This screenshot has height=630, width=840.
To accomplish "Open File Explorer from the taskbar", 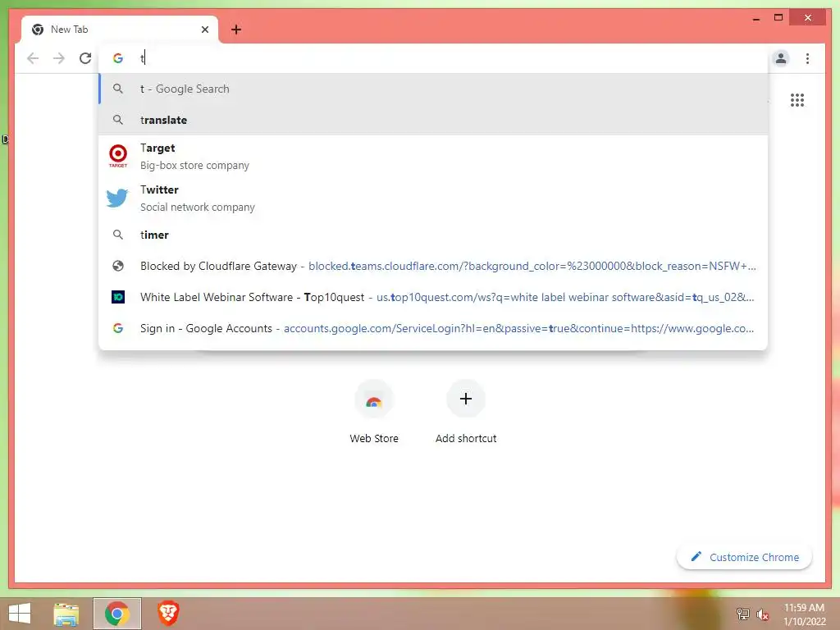I will click(66, 614).
